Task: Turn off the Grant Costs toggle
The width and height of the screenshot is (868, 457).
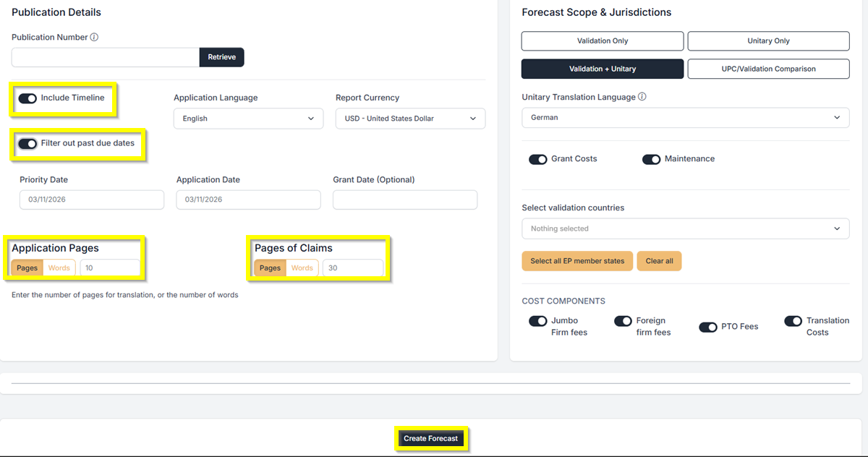Action: tap(537, 159)
